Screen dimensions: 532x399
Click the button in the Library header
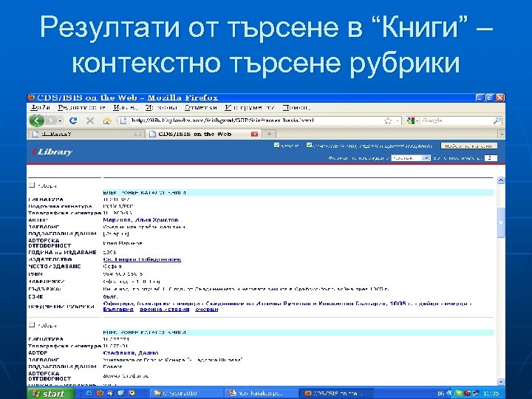click(468, 146)
